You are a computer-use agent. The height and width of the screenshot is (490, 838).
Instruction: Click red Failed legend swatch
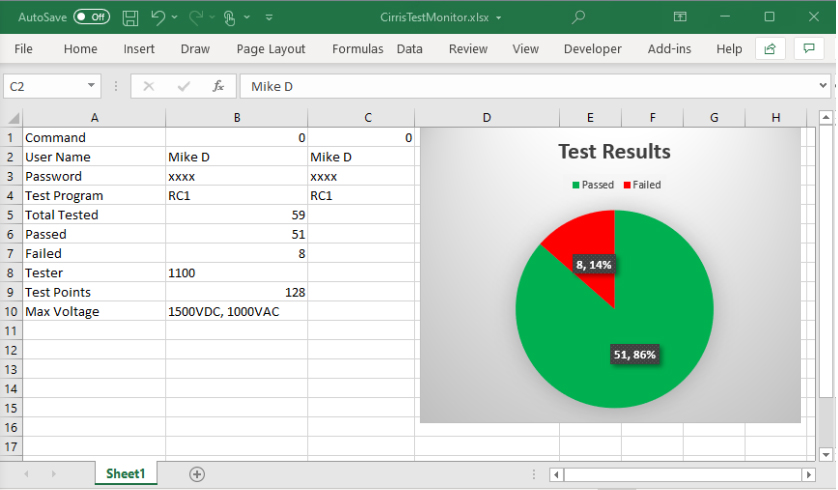point(627,185)
